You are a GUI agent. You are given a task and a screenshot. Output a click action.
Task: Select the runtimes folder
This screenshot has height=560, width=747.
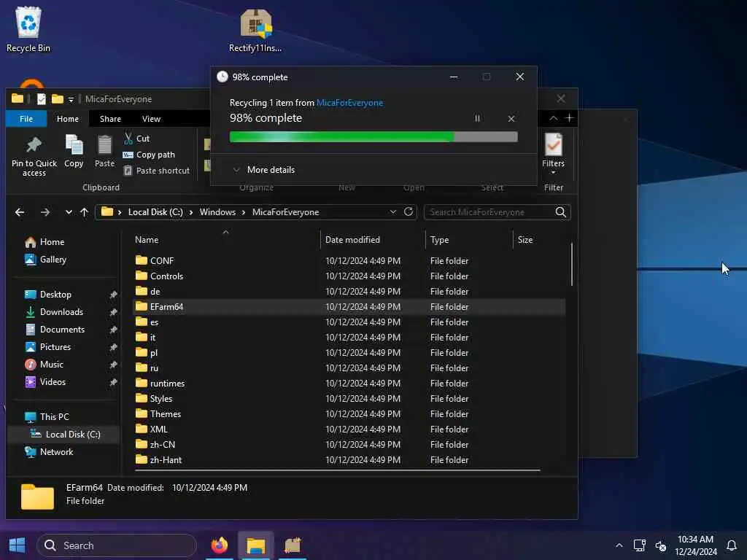tap(349, 384)
